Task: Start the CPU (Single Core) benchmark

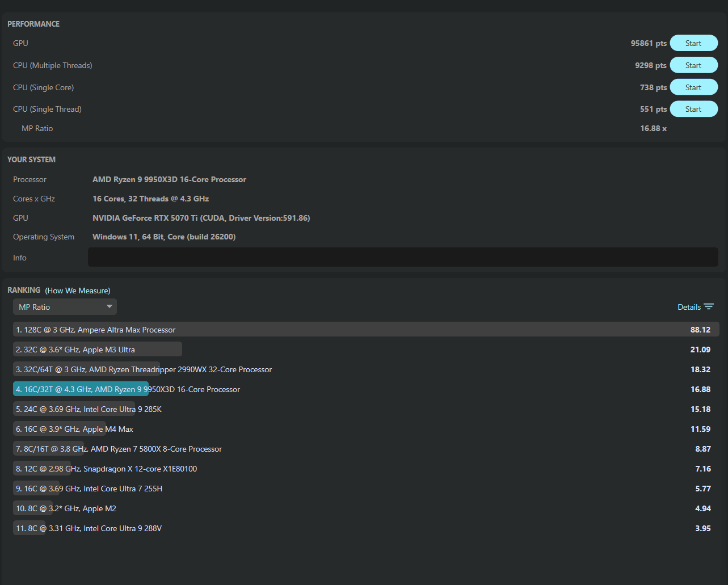Action: [693, 87]
